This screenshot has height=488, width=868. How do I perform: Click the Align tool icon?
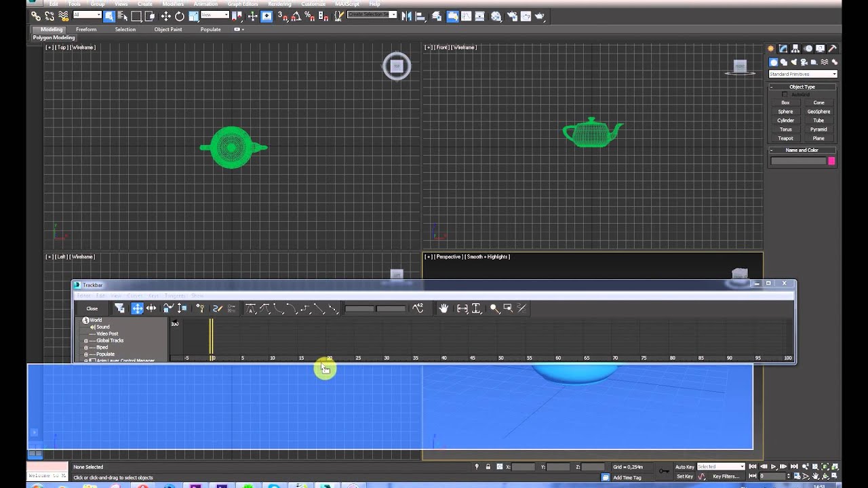click(420, 16)
